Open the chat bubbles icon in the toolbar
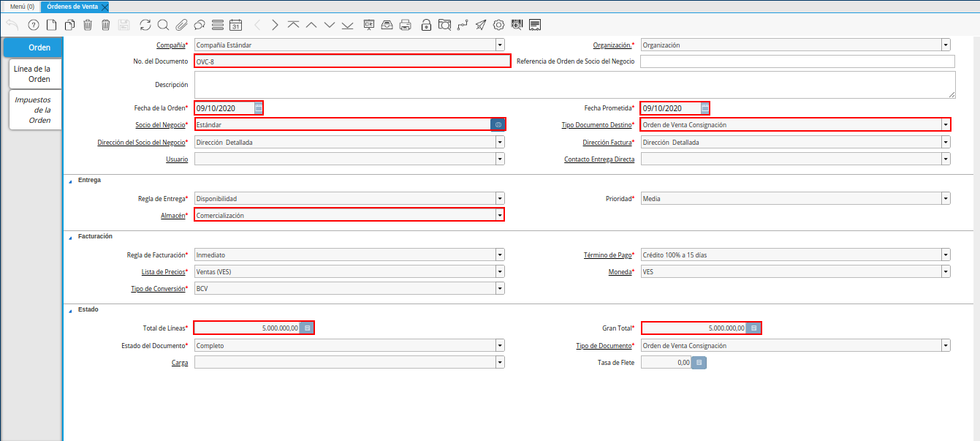The height and width of the screenshot is (441, 980). (x=199, y=25)
